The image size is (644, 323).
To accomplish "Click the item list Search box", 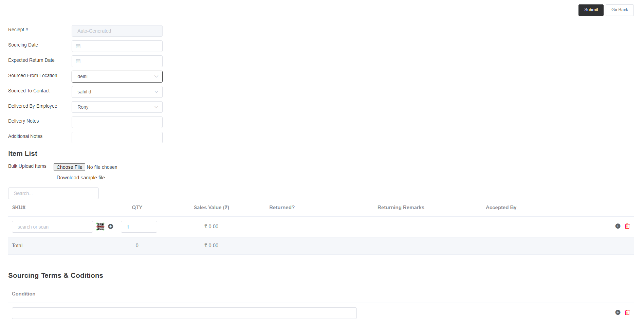I will [x=53, y=193].
